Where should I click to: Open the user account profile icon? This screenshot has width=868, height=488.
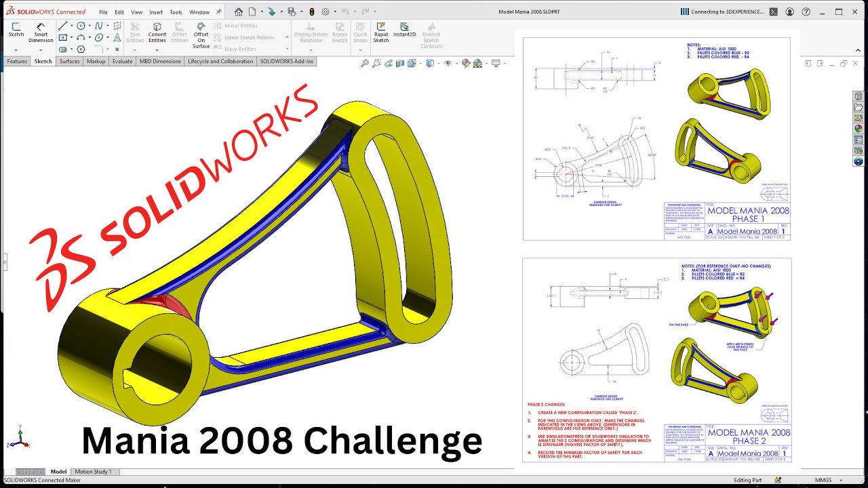(790, 12)
